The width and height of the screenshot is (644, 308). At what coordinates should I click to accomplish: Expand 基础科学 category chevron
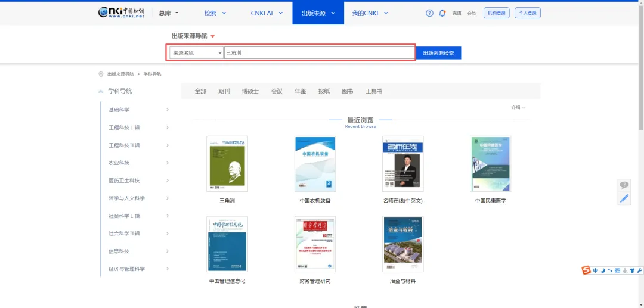[x=168, y=110]
